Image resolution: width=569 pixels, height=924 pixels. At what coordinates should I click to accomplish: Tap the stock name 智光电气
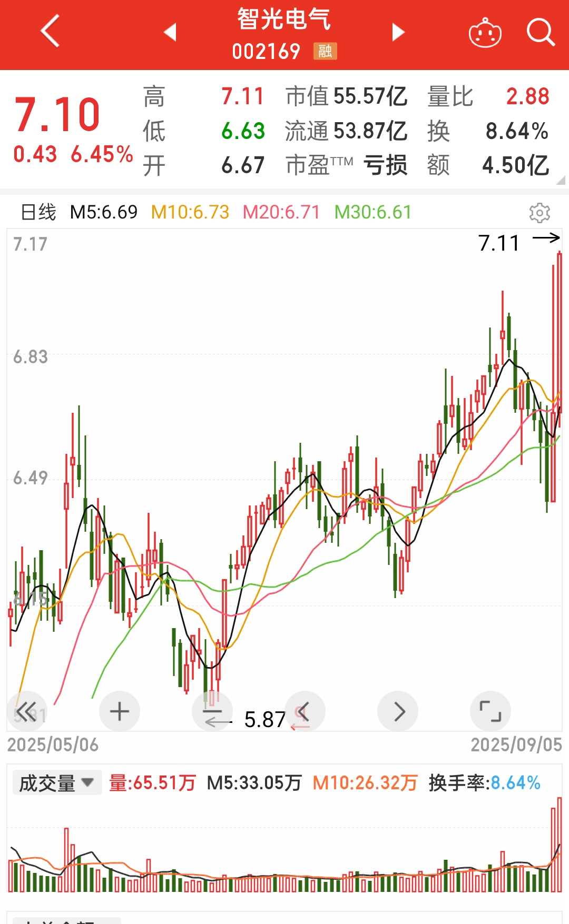click(284, 19)
